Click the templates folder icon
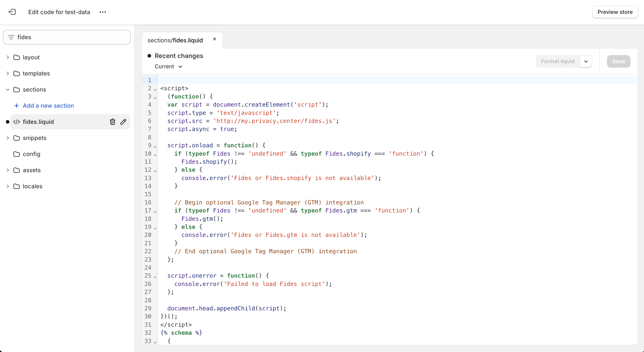 point(17,73)
